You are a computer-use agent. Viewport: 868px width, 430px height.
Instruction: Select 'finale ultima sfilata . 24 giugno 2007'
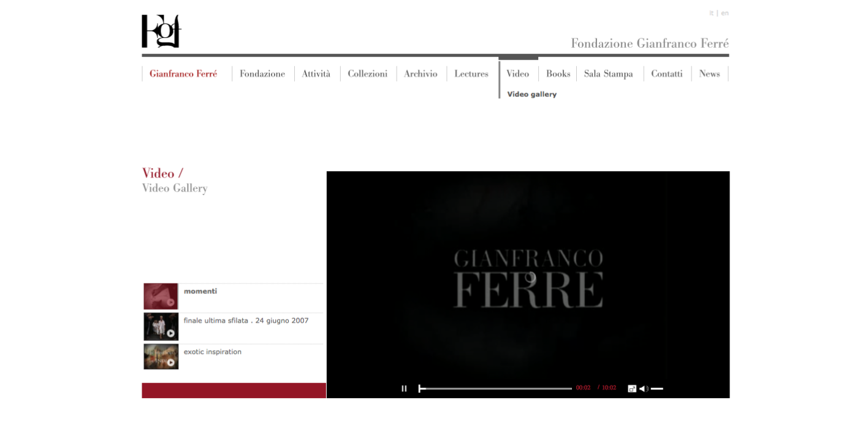(246, 321)
